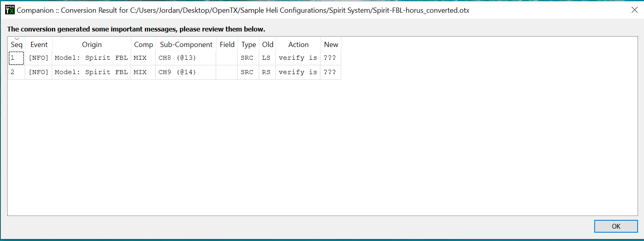
Task: Click the Origin column header
Action: point(92,45)
